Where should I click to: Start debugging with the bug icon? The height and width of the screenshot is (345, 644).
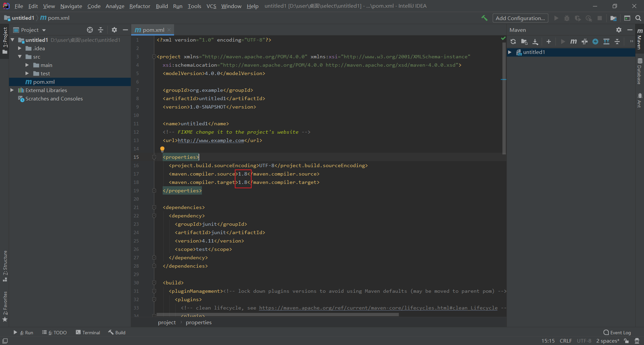[567, 18]
